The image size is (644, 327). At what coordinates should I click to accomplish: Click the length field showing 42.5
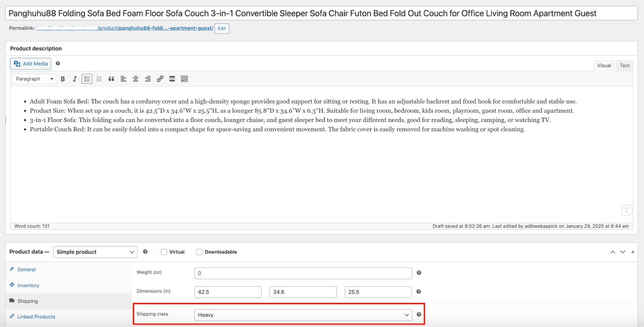tap(228, 292)
